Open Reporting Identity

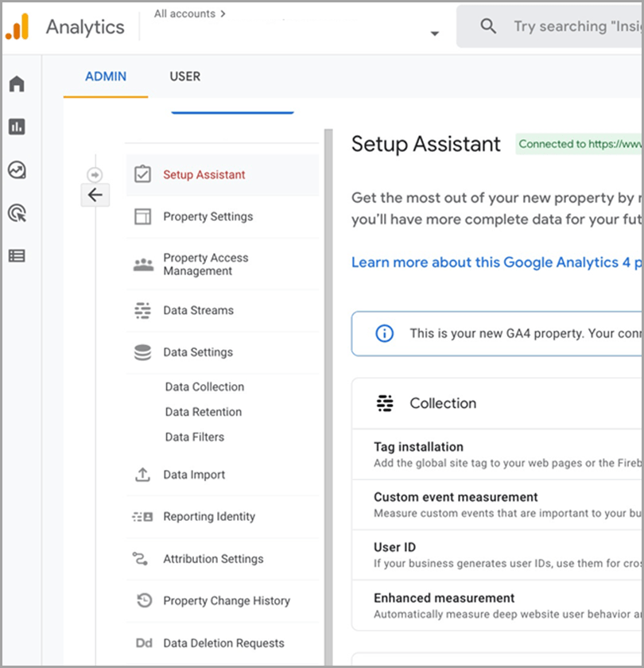(223, 517)
